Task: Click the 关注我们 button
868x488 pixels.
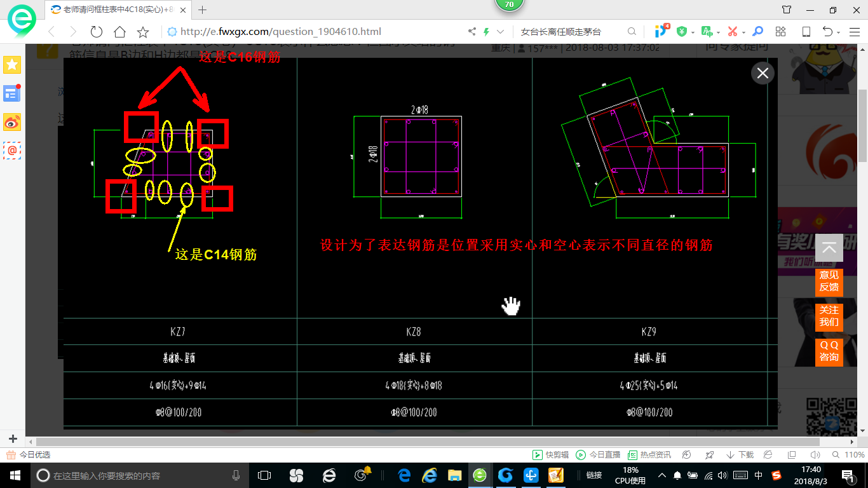Action: point(829,316)
